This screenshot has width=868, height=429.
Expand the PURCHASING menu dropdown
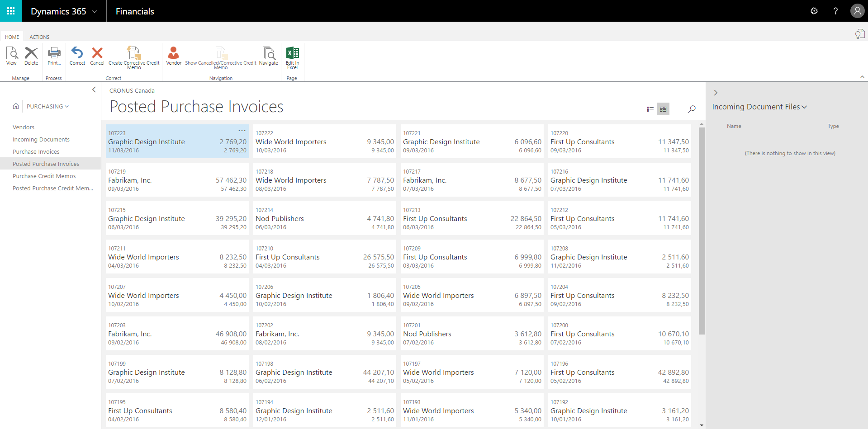coord(47,106)
